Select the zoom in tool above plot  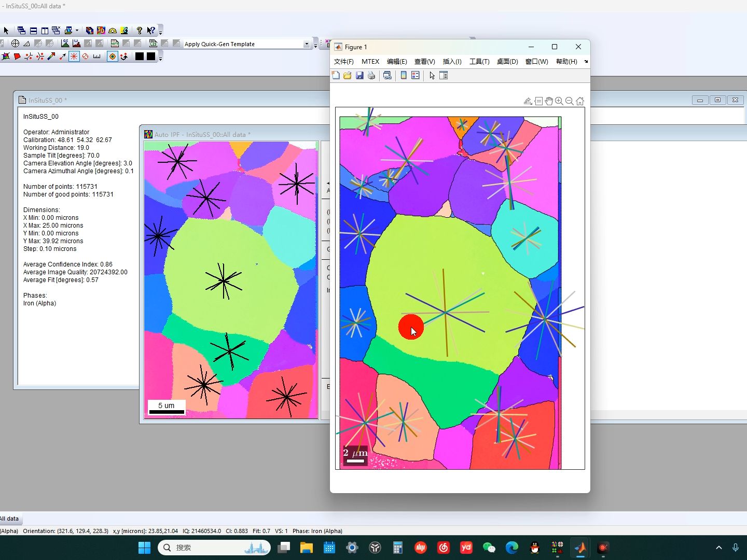coord(559,101)
